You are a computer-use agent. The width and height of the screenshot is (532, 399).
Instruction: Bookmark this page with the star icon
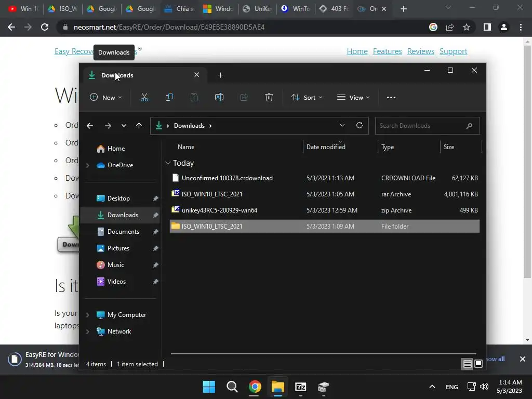coord(467,27)
